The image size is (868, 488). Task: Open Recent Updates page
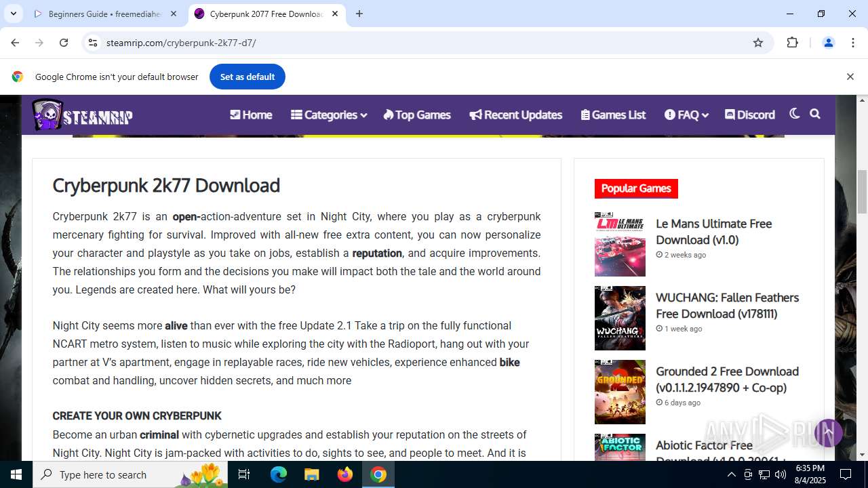click(x=516, y=115)
